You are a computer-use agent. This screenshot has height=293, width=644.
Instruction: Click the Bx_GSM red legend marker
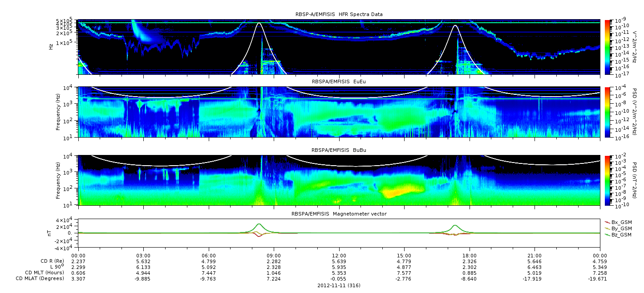point(608,222)
